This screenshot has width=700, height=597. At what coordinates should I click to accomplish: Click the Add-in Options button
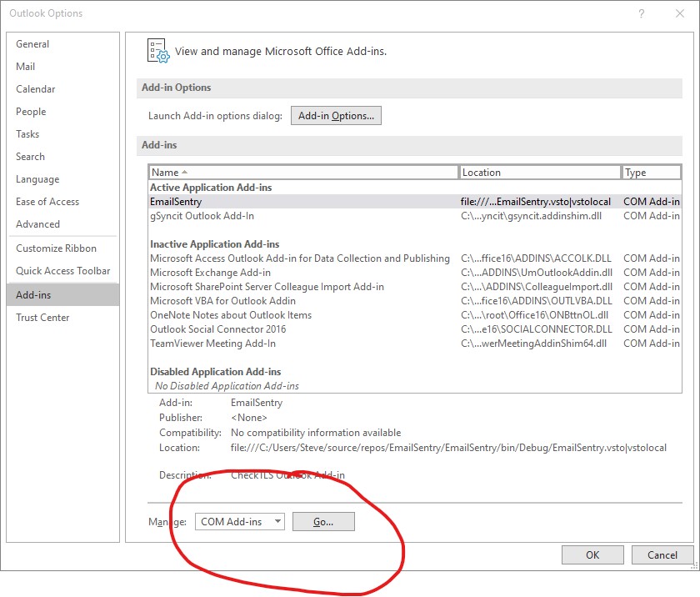pos(336,116)
